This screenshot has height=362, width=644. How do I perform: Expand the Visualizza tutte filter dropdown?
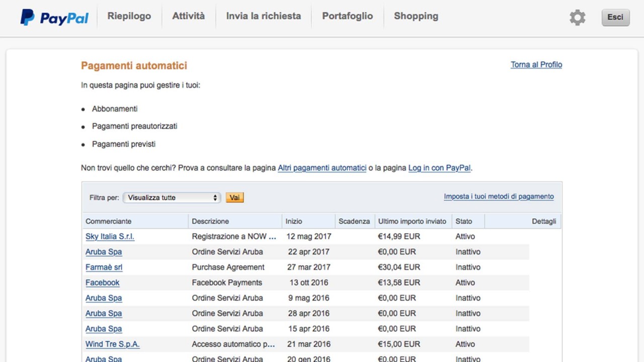pos(172,198)
